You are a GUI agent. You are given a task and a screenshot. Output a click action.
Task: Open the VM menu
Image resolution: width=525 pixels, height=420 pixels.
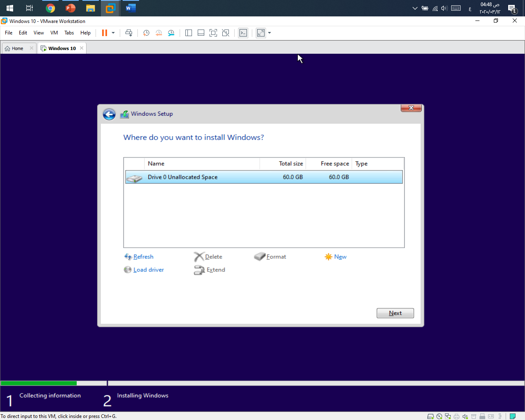click(54, 33)
